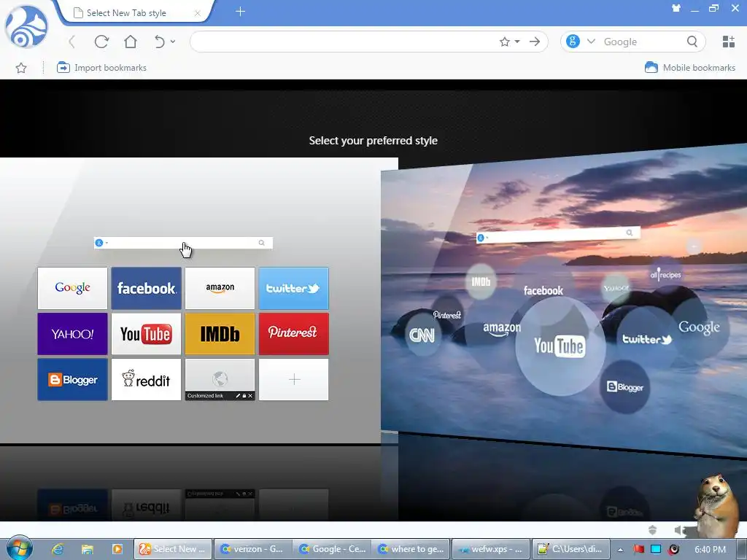Image resolution: width=747 pixels, height=560 pixels.
Task: Close the 'Select New Tab style' tab
Action: tap(197, 13)
